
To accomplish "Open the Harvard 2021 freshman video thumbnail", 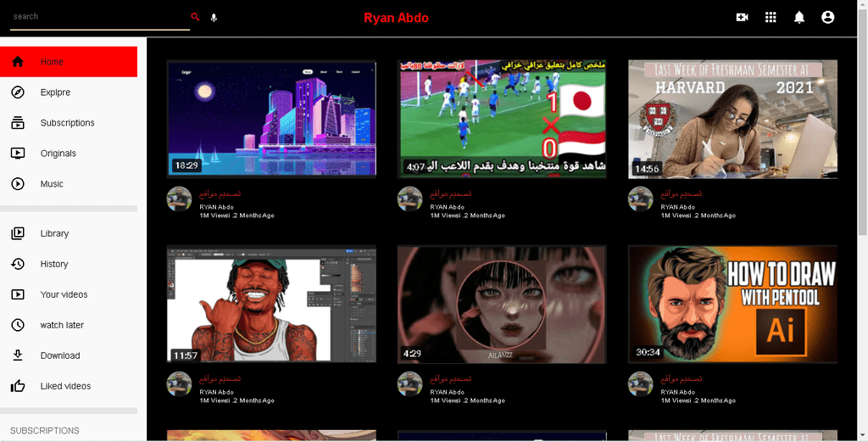I will 732,119.
